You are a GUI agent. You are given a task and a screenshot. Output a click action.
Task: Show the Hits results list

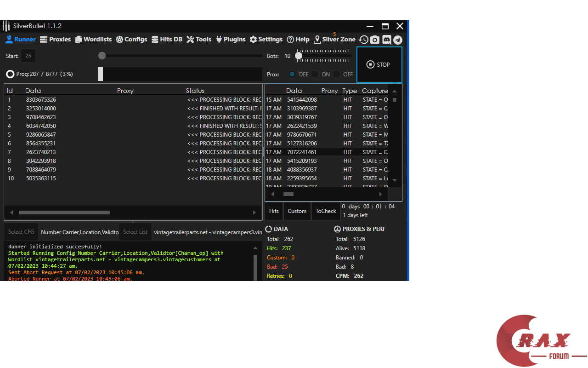pos(274,211)
